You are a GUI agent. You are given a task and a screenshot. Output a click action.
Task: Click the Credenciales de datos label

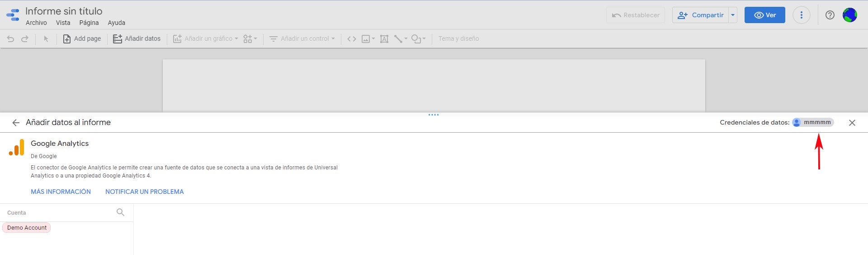[755, 122]
